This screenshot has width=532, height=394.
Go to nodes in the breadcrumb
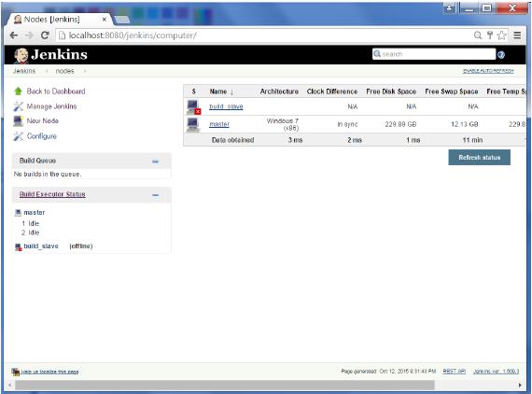point(64,71)
